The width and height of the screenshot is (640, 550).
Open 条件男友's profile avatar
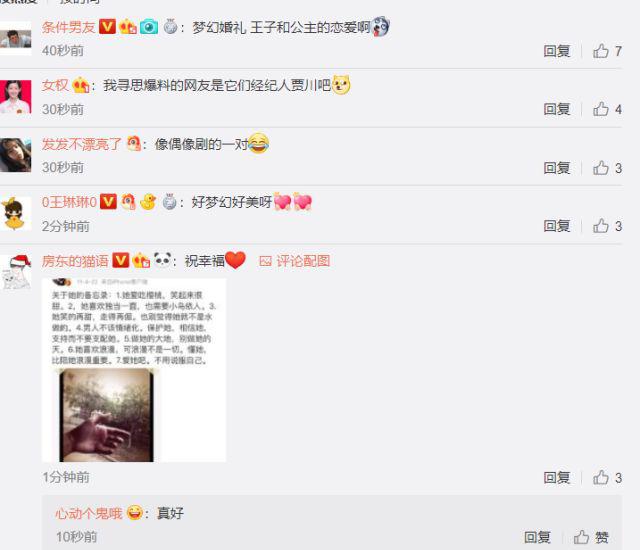[x=16, y=38]
